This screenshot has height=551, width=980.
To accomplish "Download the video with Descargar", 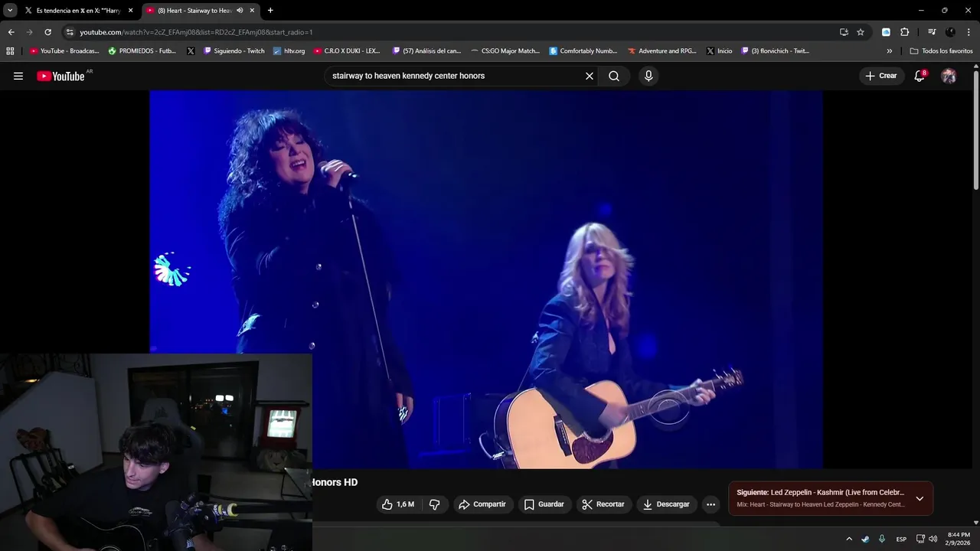I will tap(667, 504).
